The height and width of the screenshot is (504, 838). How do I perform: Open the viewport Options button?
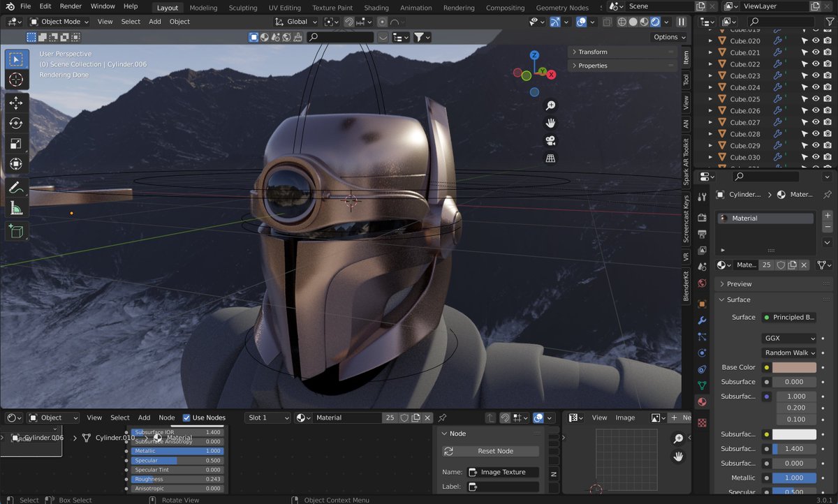(x=669, y=37)
